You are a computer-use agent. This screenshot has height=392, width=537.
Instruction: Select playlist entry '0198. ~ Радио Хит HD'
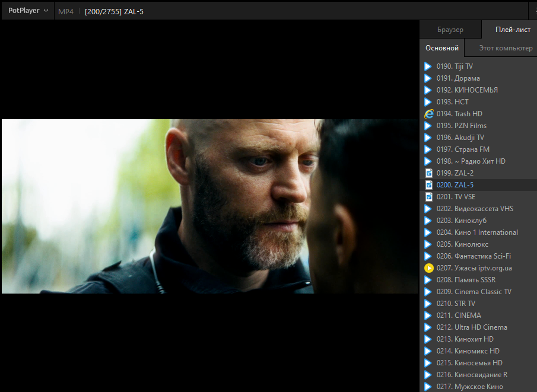(x=478, y=161)
